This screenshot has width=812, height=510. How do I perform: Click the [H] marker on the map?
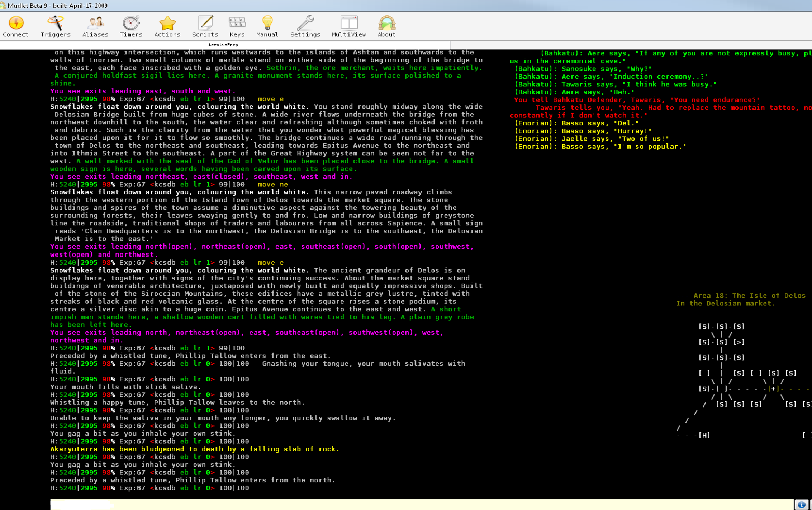tap(704, 436)
